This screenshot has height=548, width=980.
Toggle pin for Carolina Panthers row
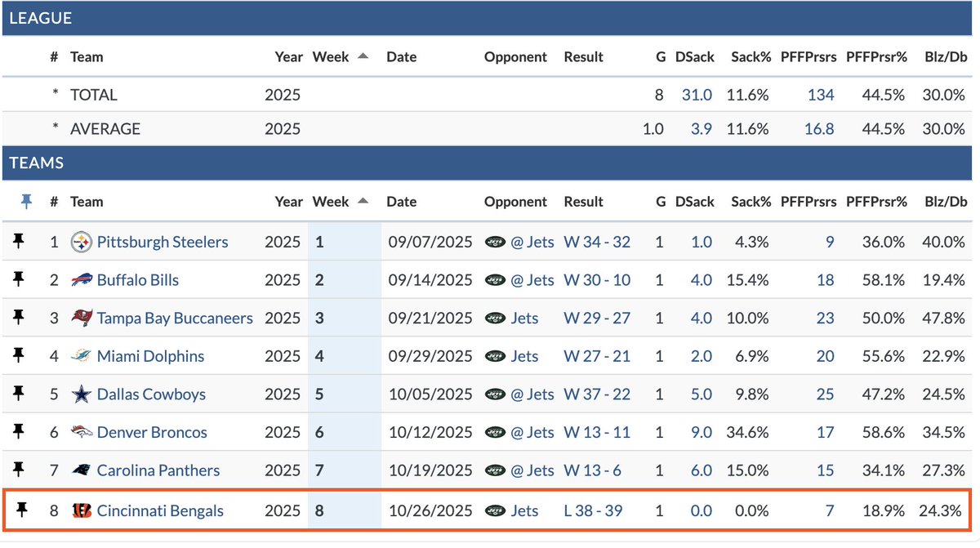point(20,470)
